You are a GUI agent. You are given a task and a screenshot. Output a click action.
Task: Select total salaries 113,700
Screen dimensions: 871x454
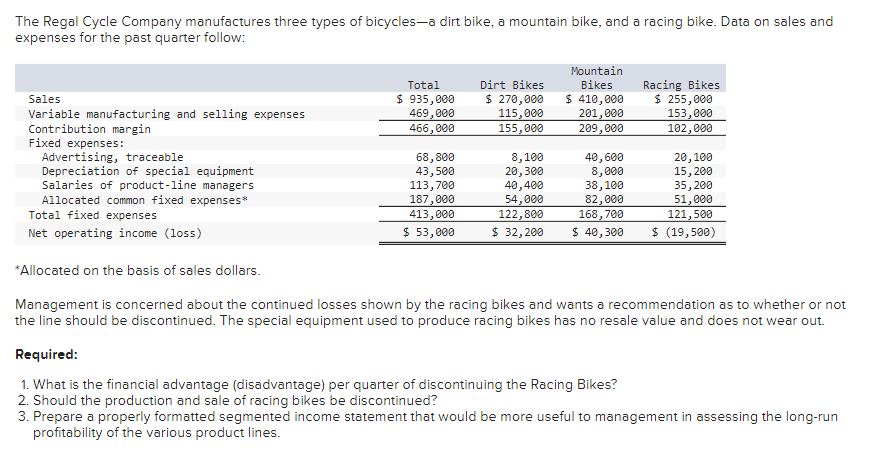coord(432,185)
